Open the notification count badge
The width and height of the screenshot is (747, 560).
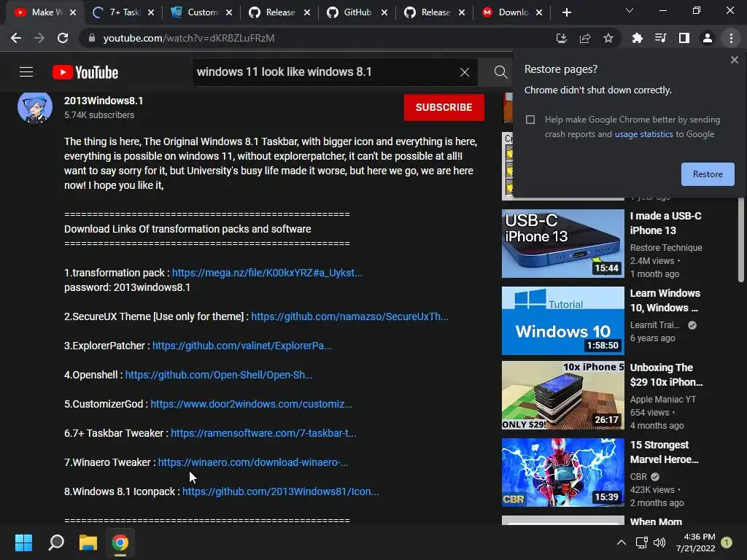(727, 542)
